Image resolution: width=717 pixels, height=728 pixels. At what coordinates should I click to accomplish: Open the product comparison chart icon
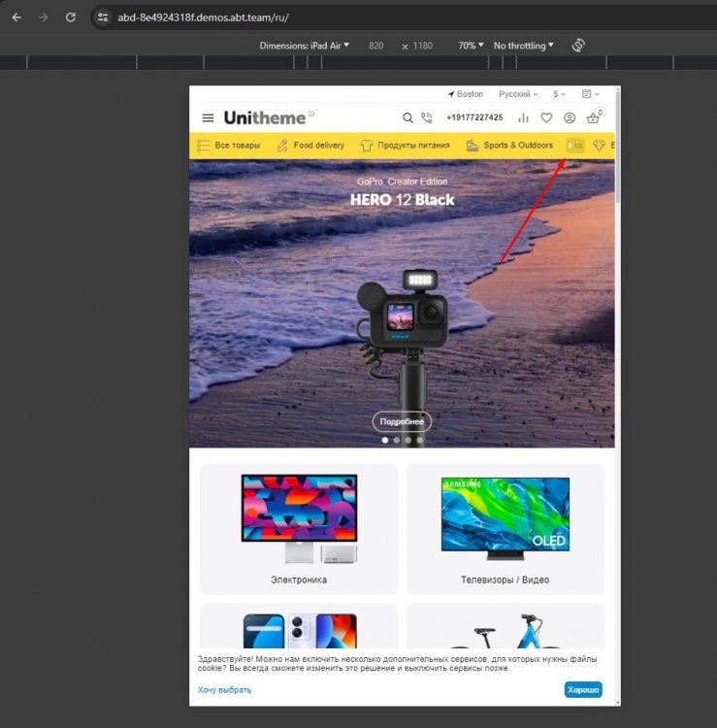[524, 118]
